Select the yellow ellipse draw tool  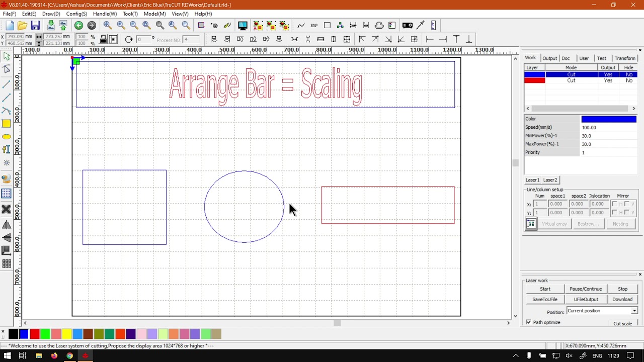click(x=7, y=137)
